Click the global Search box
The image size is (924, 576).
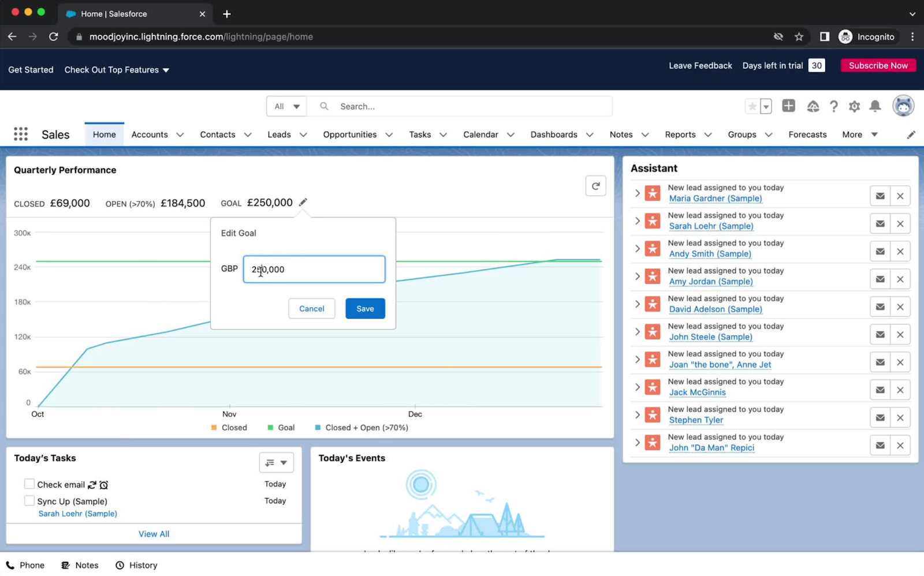point(460,106)
